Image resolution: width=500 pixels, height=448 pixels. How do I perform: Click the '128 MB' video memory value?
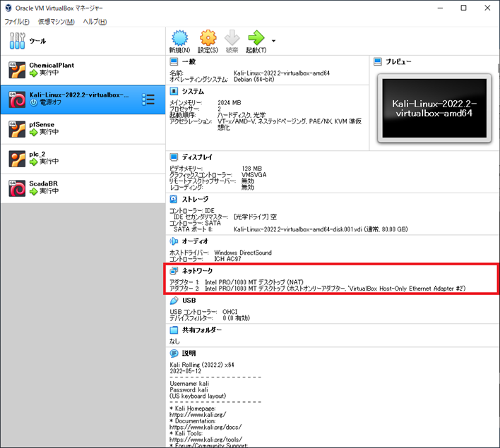pyautogui.click(x=251, y=168)
